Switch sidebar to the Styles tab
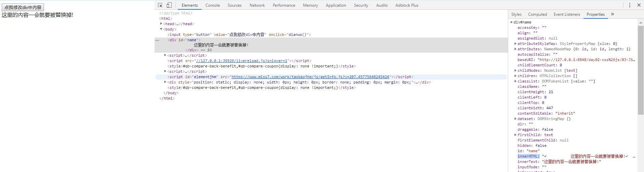Image resolution: width=644 pixels, height=172 pixels. coord(516,14)
